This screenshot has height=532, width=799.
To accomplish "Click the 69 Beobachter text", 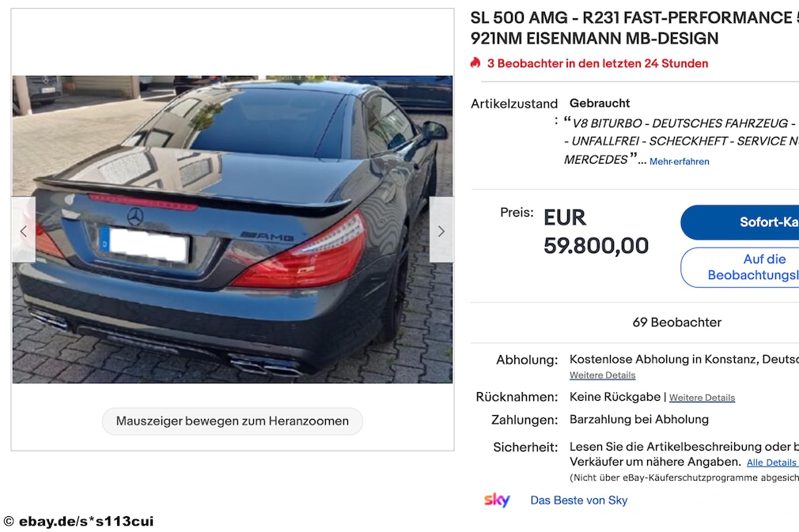I will point(676,323).
